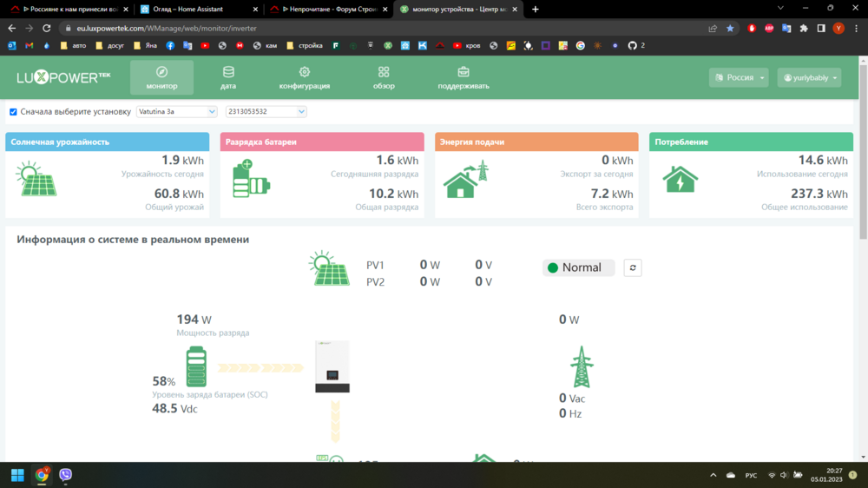Image resolution: width=868 pixels, height=488 pixels.
Task: Click the РУС language indicator in tray
Action: [x=751, y=475]
